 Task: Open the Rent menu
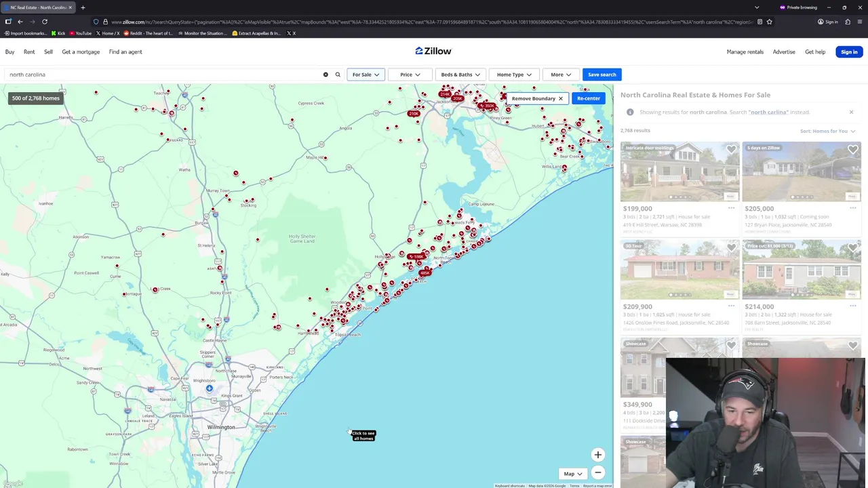(x=29, y=52)
